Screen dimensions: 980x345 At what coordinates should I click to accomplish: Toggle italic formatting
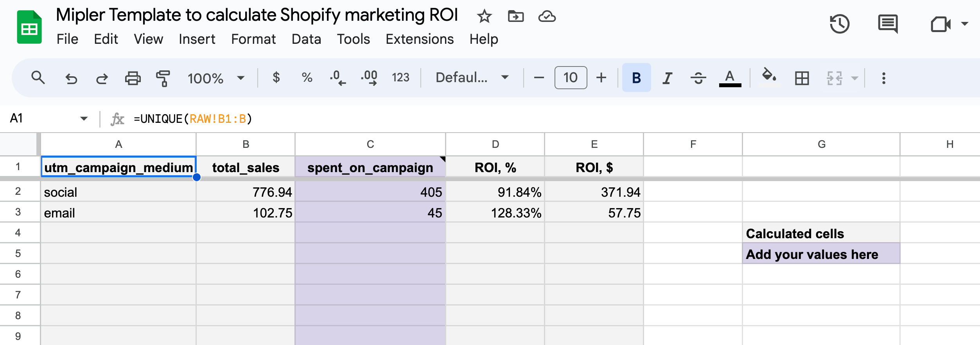click(667, 78)
